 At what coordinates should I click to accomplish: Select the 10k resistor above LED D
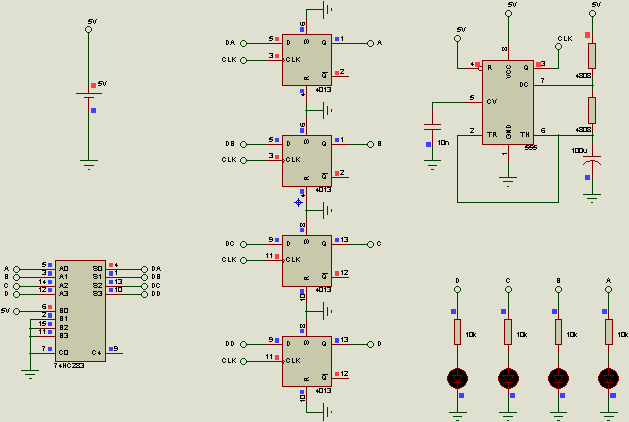click(x=457, y=332)
